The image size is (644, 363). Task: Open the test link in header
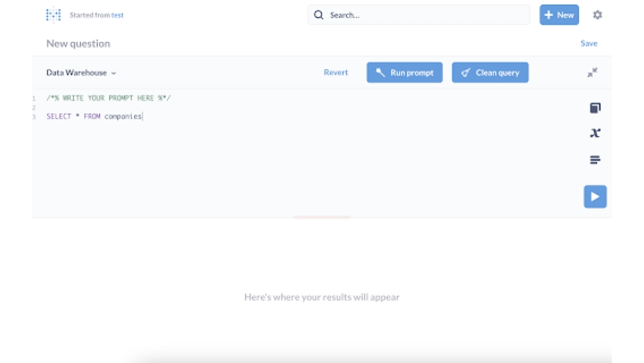coord(117,15)
